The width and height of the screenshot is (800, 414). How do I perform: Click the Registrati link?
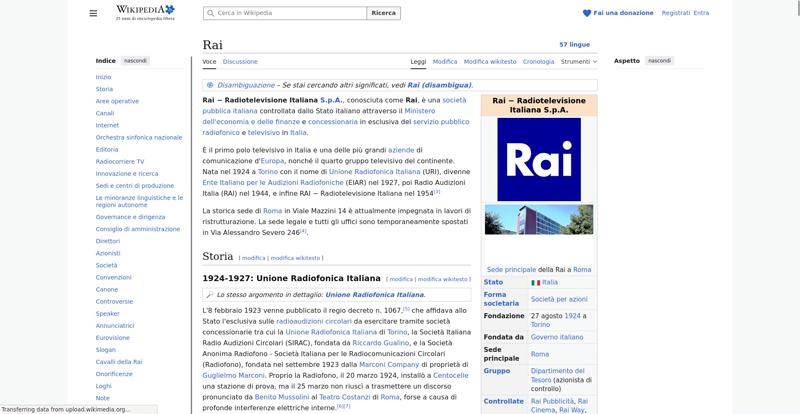point(675,13)
